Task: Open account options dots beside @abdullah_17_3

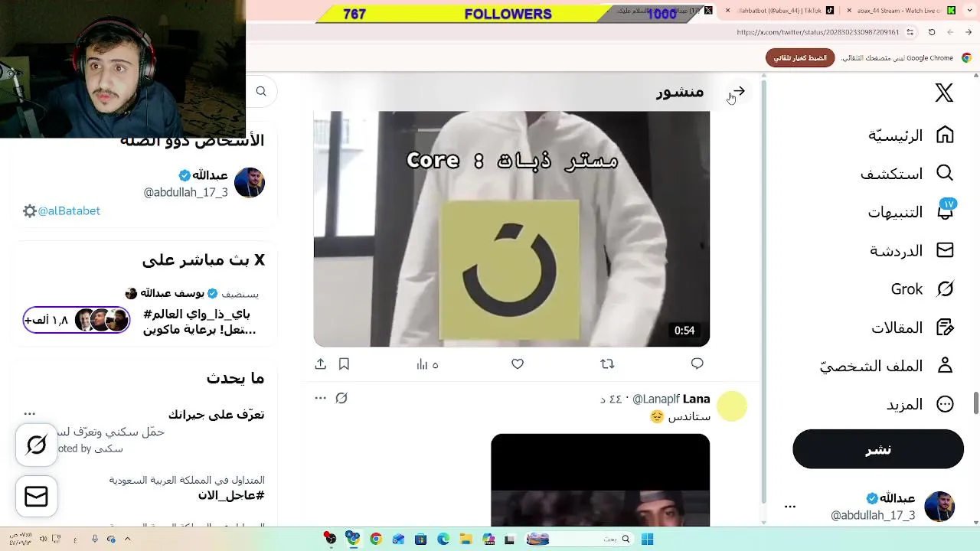Action: tap(790, 507)
